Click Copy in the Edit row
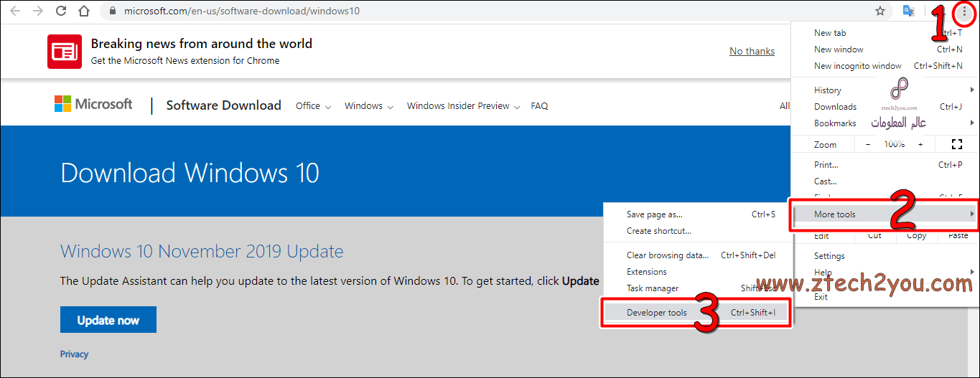Viewport: 980px width, 378px height. tap(916, 235)
